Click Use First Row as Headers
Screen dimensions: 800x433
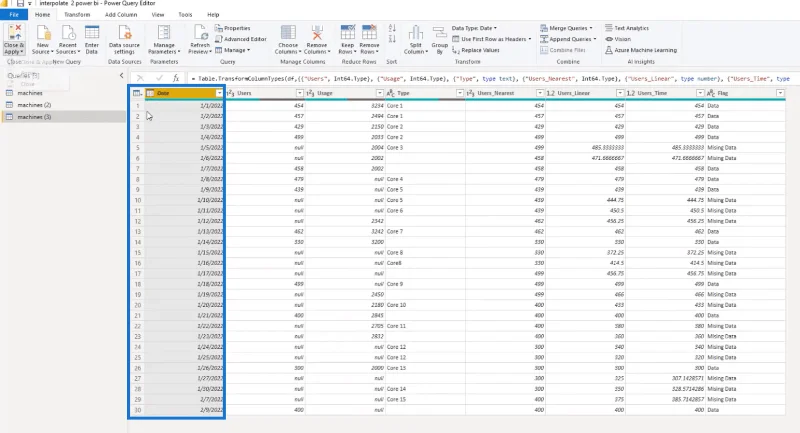pos(491,39)
